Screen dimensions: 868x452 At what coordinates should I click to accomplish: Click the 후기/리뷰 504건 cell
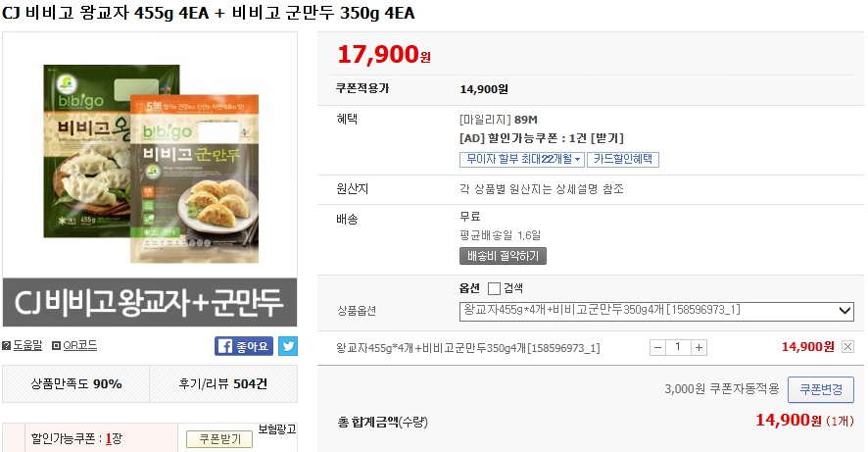(222, 383)
